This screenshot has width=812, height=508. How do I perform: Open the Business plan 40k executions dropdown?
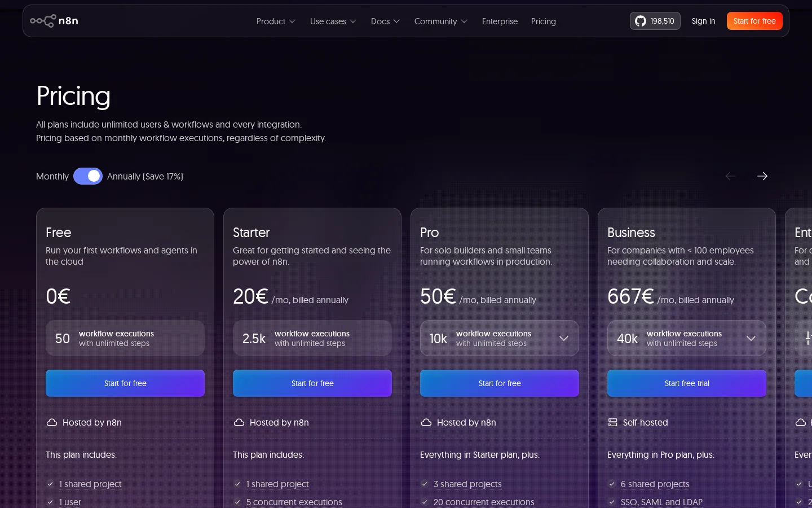coord(687,338)
